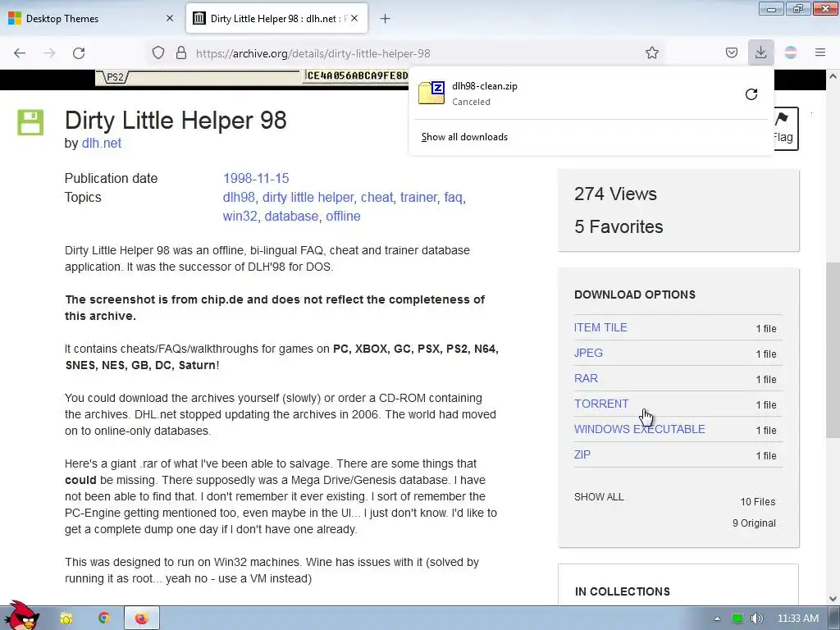Click Show all downloads

click(x=464, y=137)
